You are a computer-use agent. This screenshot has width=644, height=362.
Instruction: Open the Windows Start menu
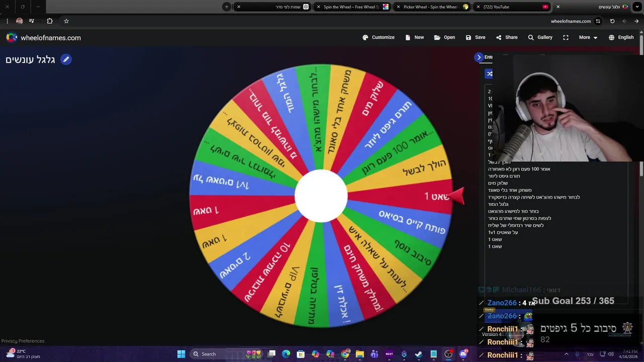click(x=181, y=354)
